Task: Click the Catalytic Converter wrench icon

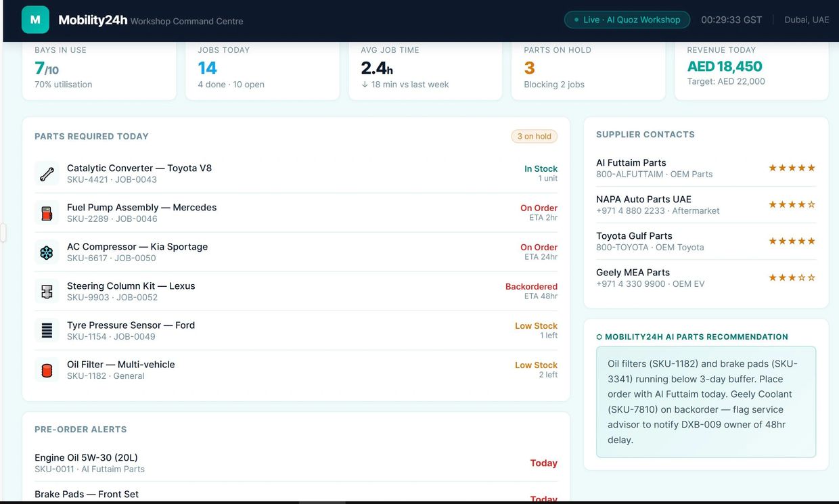Action: (x=47, y=173)
